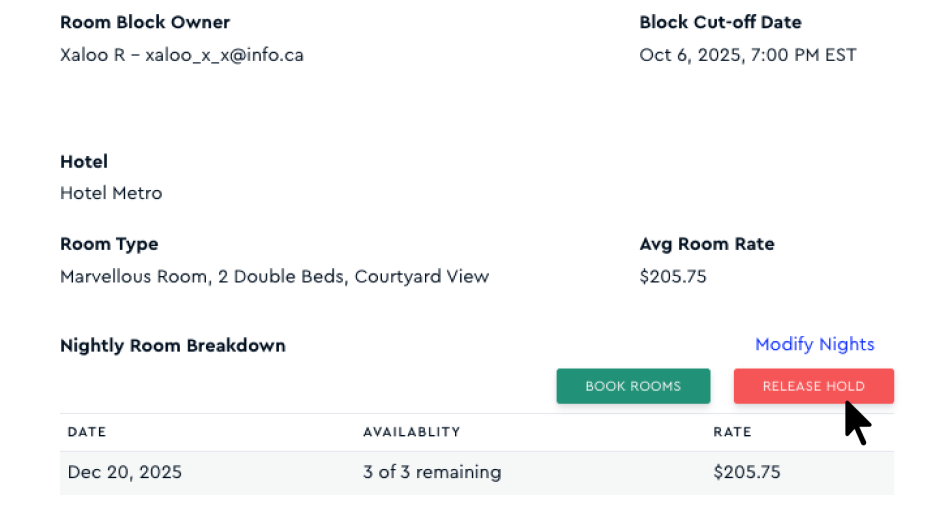Click the Book Rooms button
Viewport: 949px width, 525px height.
click(633, 386)
